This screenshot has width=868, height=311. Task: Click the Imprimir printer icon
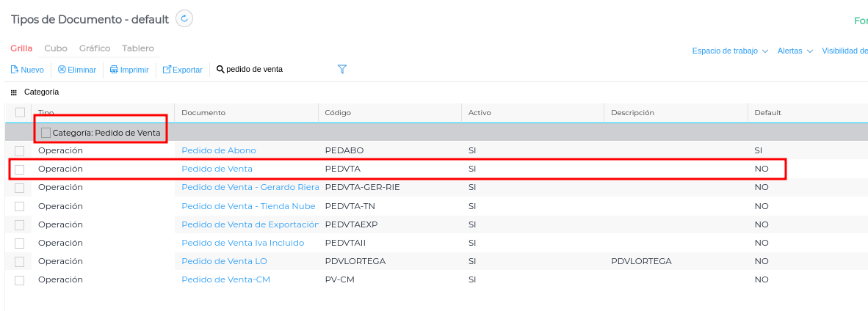(114, 70)
